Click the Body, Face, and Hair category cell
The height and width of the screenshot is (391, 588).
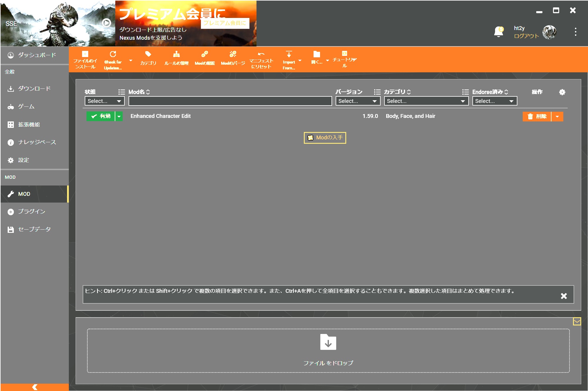(x=410, y=116)
